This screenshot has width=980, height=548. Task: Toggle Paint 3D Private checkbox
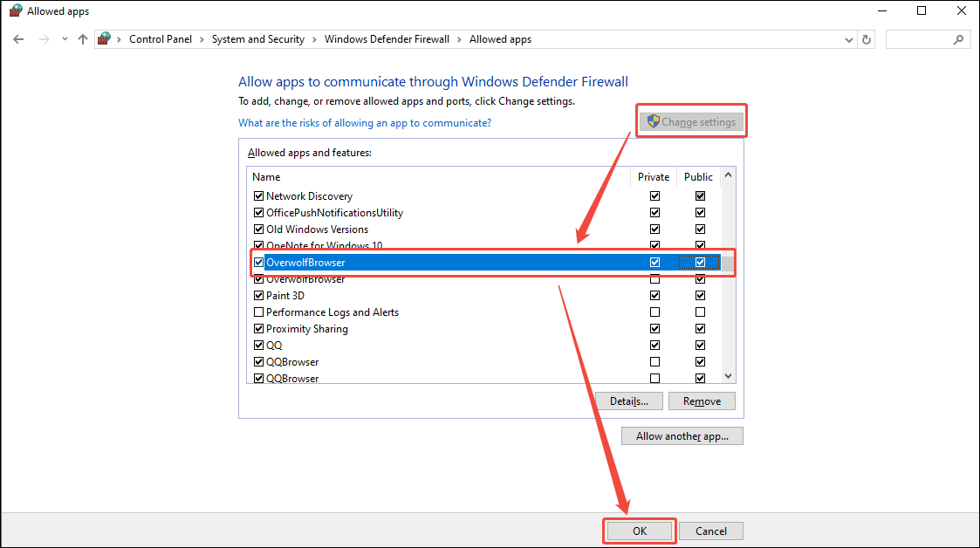pyautogui.click(x=655, y=296)
